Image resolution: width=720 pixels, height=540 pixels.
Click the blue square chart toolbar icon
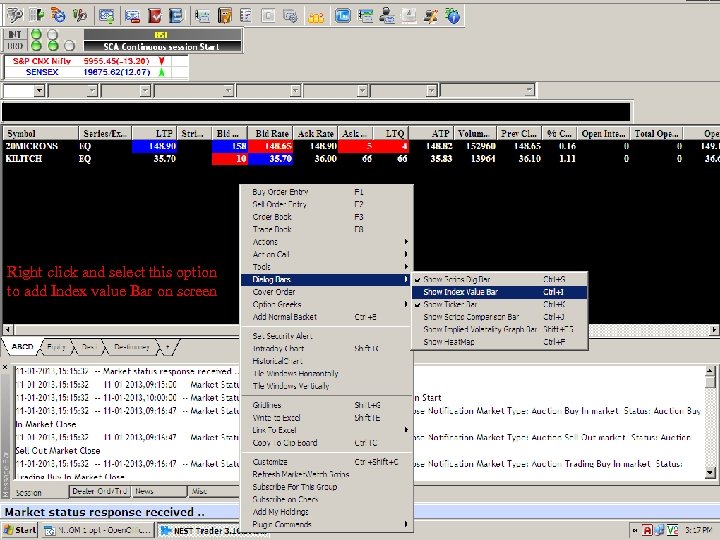click(343, 16)
